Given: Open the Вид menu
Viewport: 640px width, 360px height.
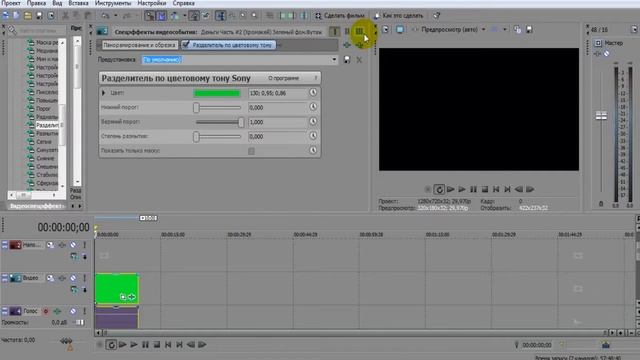Looking at the screenshot, I should click(x=58, y=3).
